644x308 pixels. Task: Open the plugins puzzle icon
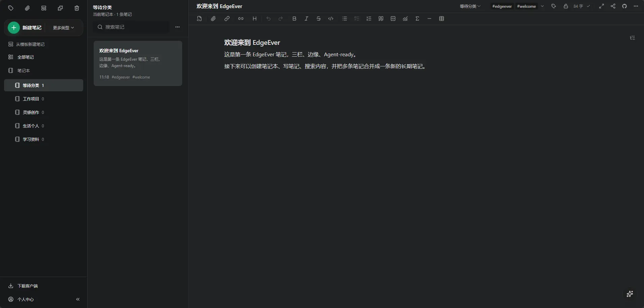(60, 8)
